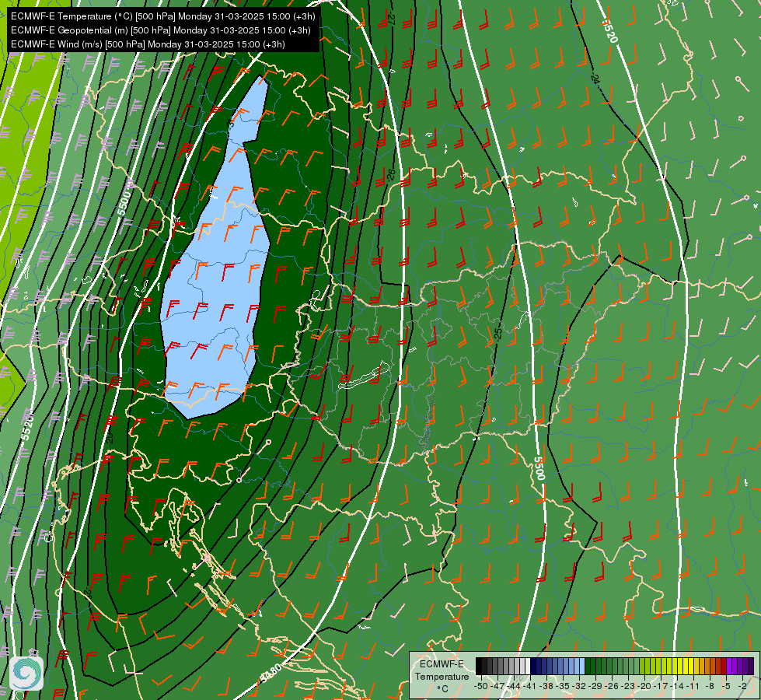Select the ECMWF-E Wind 500 hPa title line

coord(148,44)
